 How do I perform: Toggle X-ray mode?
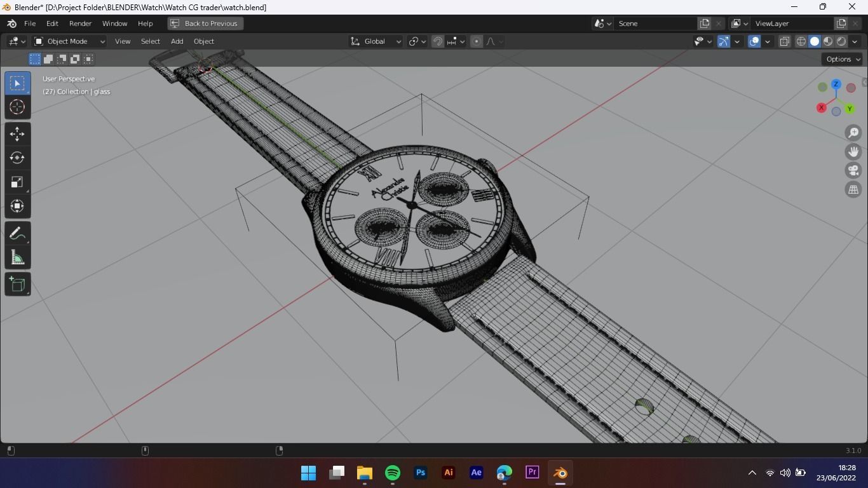(x=785, y=41)
